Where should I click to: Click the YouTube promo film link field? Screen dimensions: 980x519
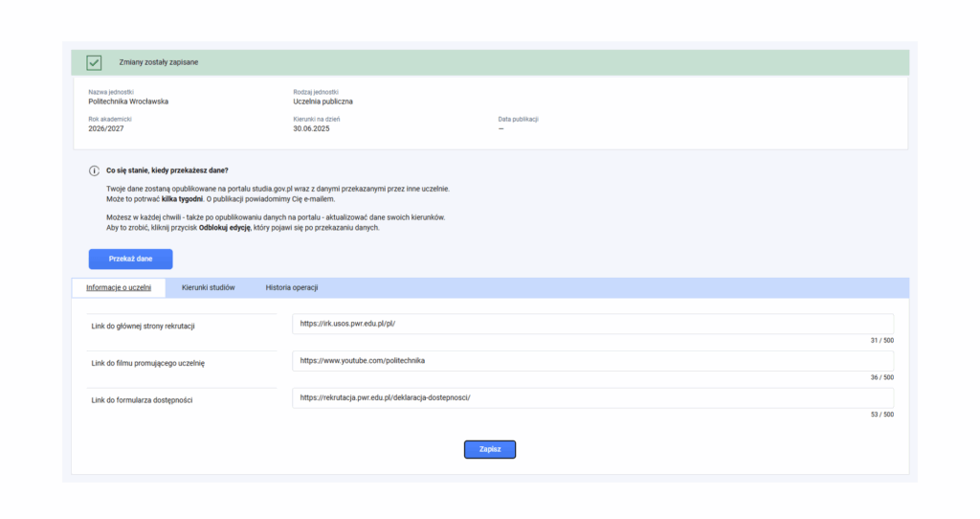(x=592, y=361)
